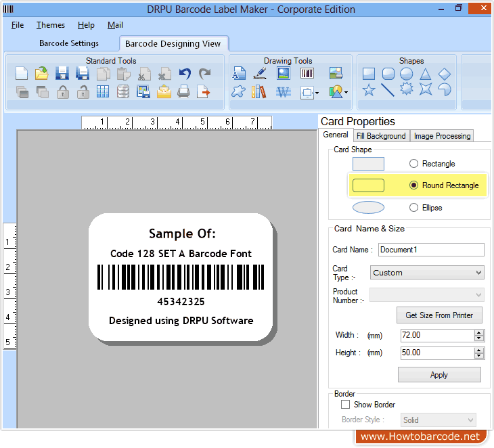Image resolution: width=494 pixels, height=448 pixels.
Task: Open the Fill Background tab
Action: click(x=381, y=136)
